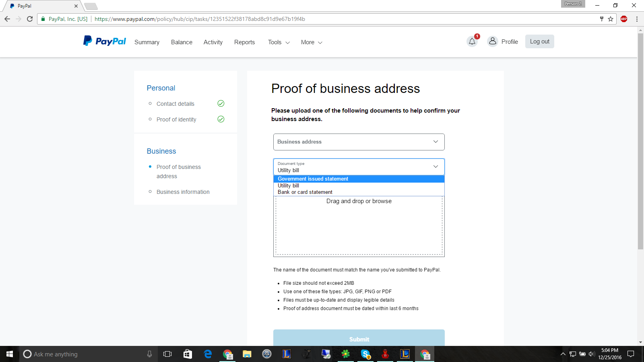Open the More dropdown menu

tap(312, 42)
